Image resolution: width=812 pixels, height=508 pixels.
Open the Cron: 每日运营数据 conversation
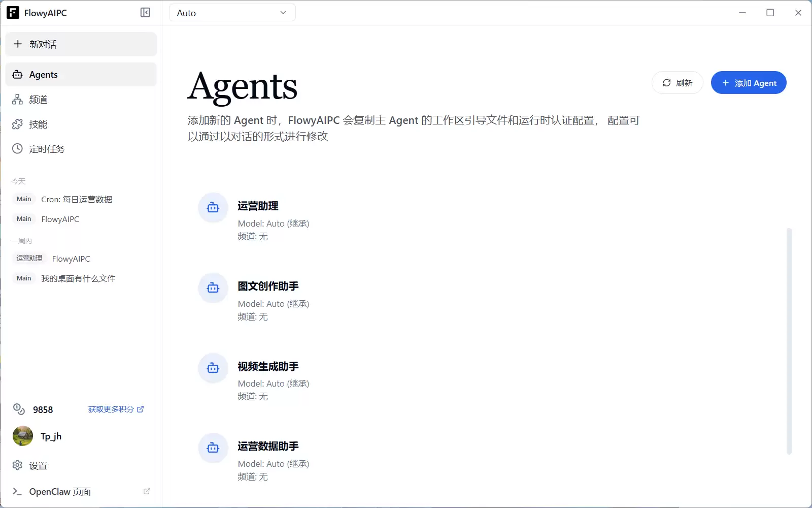[77, 200]
